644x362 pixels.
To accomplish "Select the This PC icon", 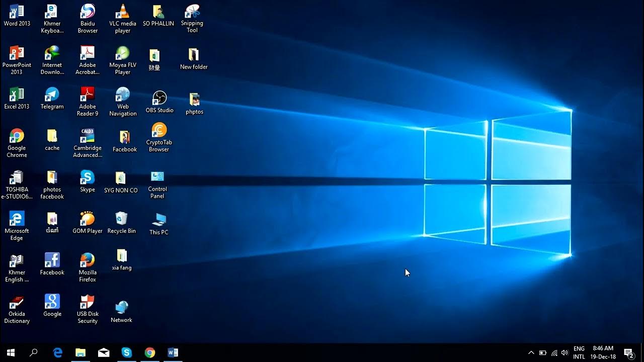I will tap(158, 224).
